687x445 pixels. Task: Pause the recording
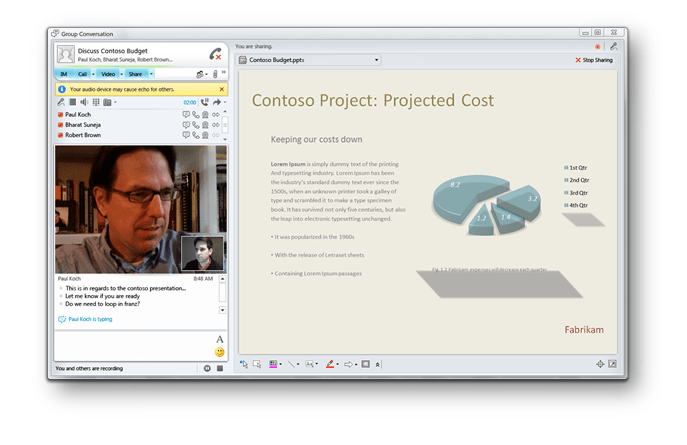coord(207,368)
